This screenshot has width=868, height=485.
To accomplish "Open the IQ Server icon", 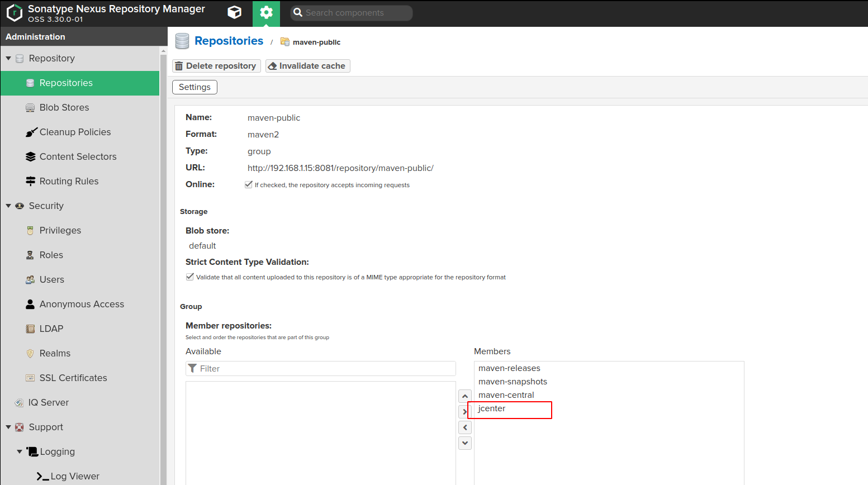I will [19, 402].
